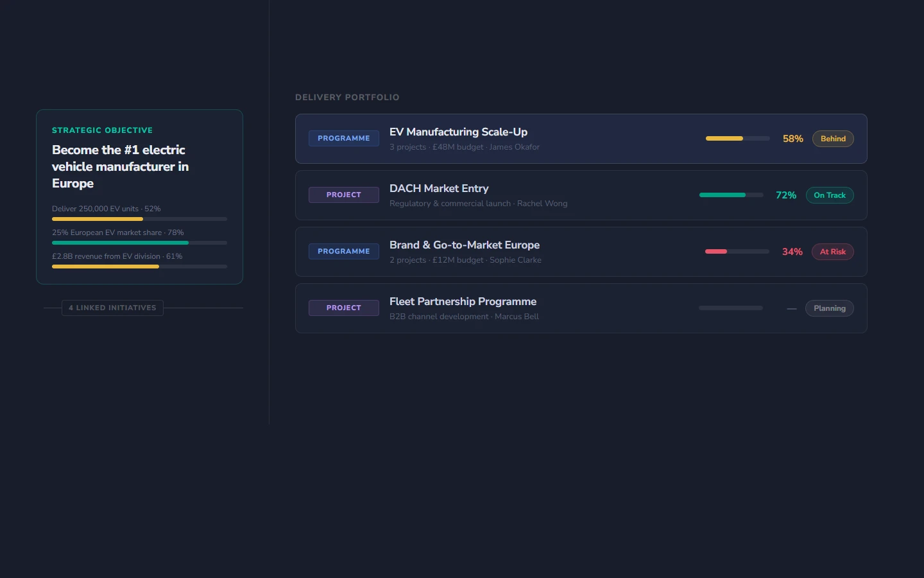Image resolution: width=924 pixels, height=578 pixels.
Task: Click the DELIVERY PORTFOLIO heading
Action: click(x=347, y=97)
